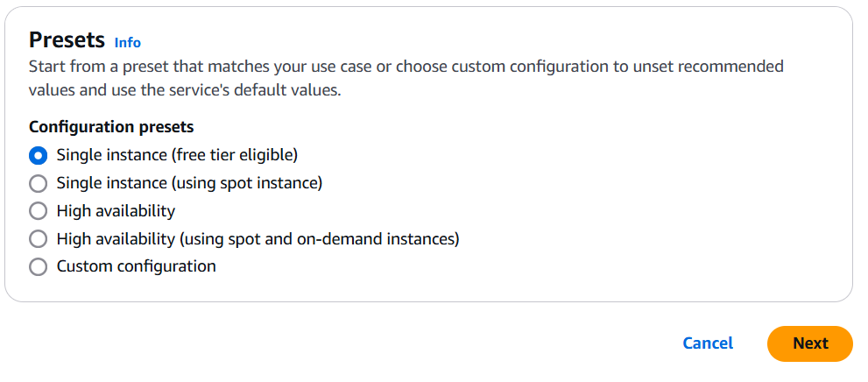The image size is (868, 382).
Task: Click the 'Single instance (free tier eligible)' label text
Action: click(177, 155)
